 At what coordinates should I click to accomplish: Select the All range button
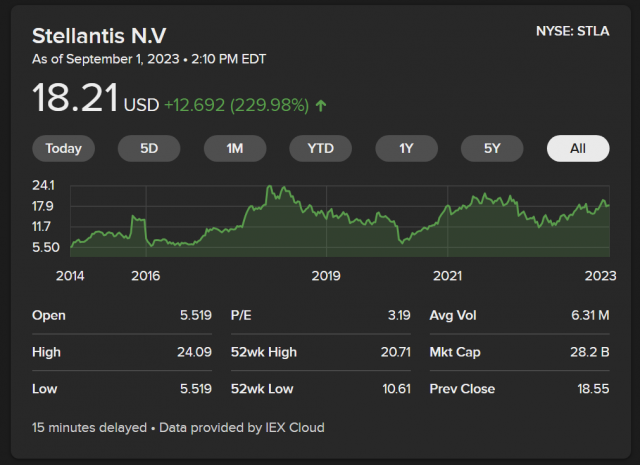click(x=577, y=149)
